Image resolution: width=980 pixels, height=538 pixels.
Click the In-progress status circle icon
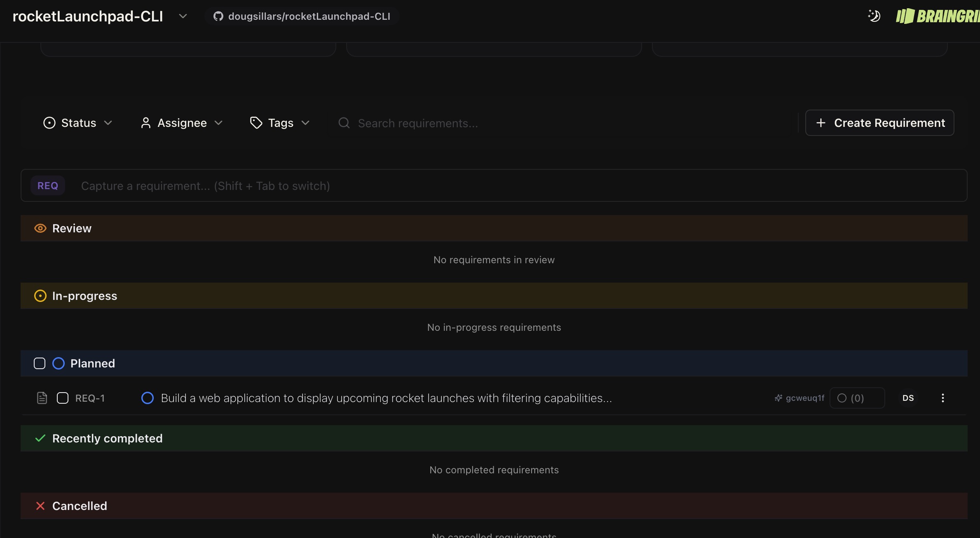coord(40,295)
